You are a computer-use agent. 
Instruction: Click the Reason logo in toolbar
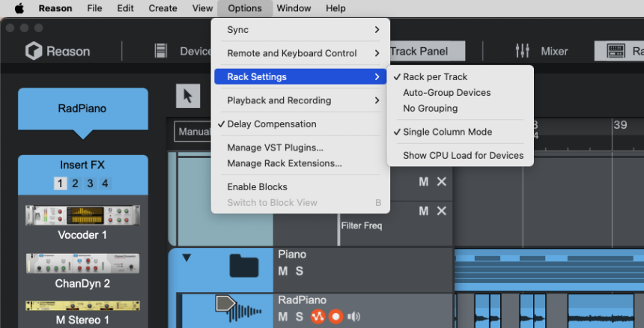coord(58,52)
